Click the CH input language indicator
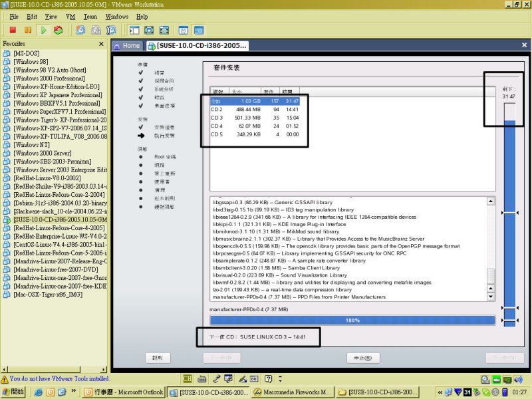Image resolution: width=532 pixels, height=399 pixels. pos(188,378)
